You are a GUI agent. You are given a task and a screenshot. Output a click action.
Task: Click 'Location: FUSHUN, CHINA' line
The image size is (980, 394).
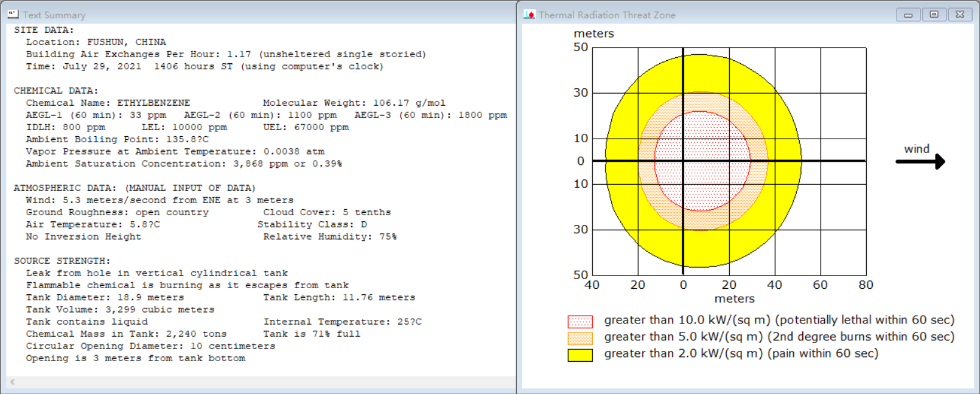pos(96,42)
